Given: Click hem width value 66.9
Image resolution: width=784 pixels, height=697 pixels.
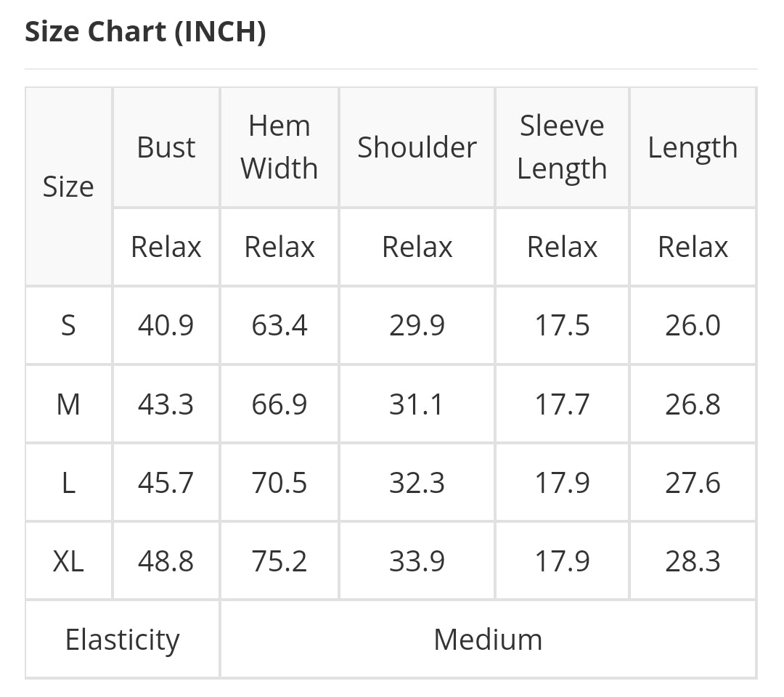Looking at the screenshot, I should (279, 404).
